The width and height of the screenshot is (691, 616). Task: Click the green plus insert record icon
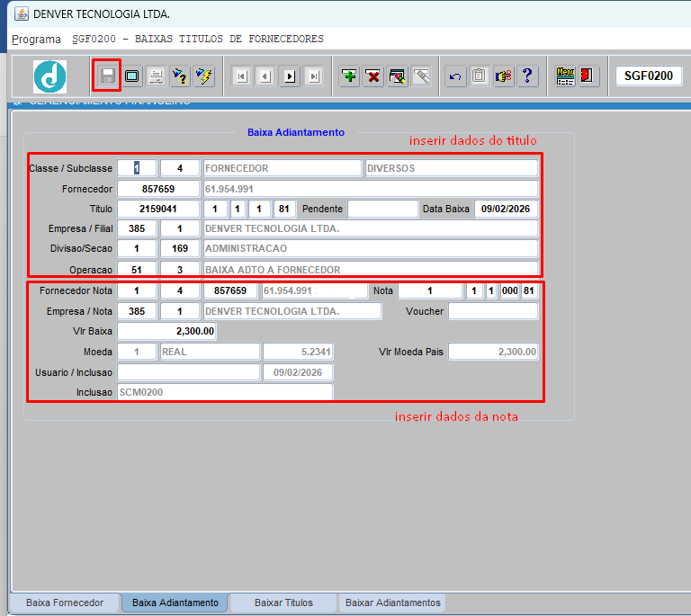[x=349, y=76]
